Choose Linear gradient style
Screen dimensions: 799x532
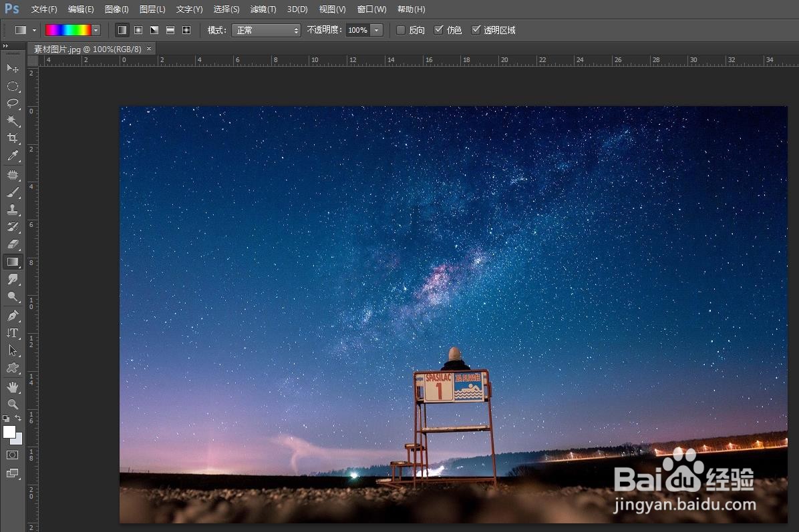(122, 30)
